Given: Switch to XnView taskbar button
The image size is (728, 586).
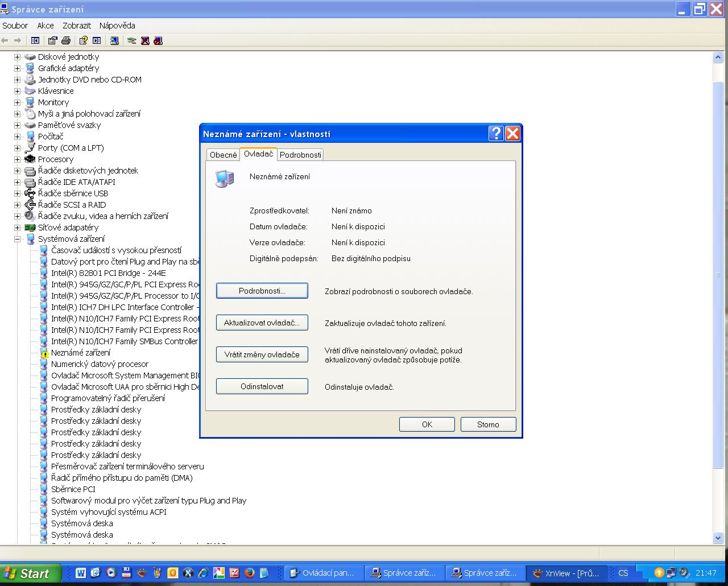Looking at the screenshot, I should (x=567, y=573).
